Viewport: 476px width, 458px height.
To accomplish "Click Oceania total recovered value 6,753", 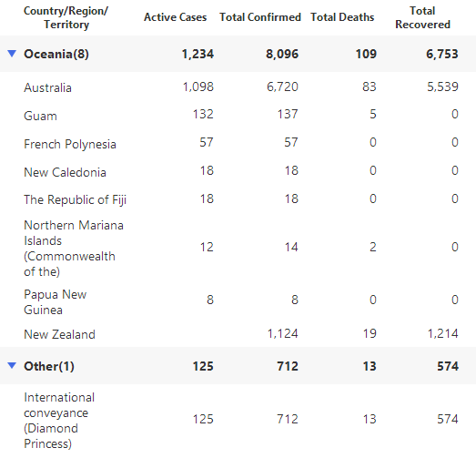I will tap(442, 54).
